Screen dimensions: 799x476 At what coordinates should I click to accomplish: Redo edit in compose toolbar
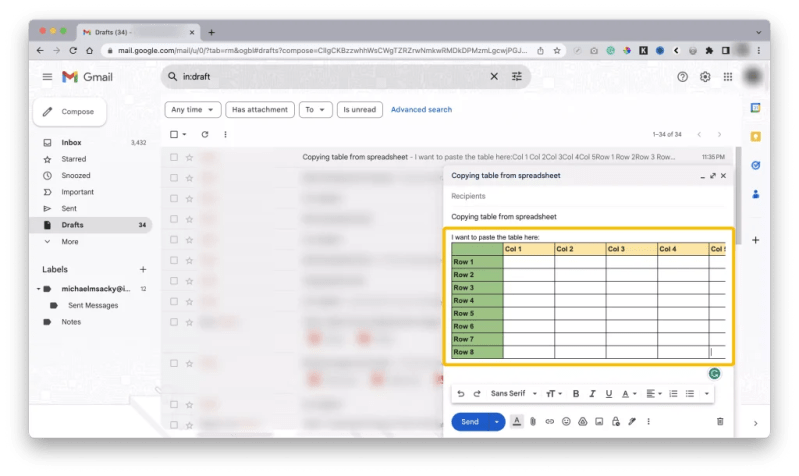[477, 394]
